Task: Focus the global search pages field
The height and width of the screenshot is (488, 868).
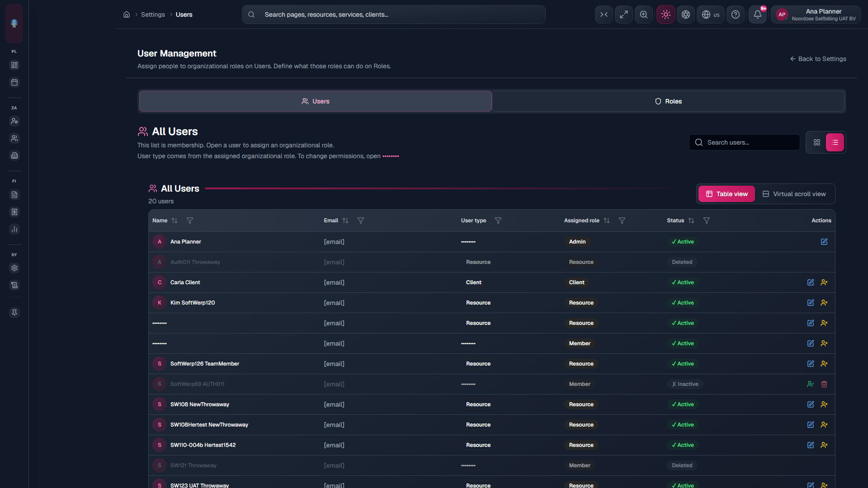Action: click(393, 14)
